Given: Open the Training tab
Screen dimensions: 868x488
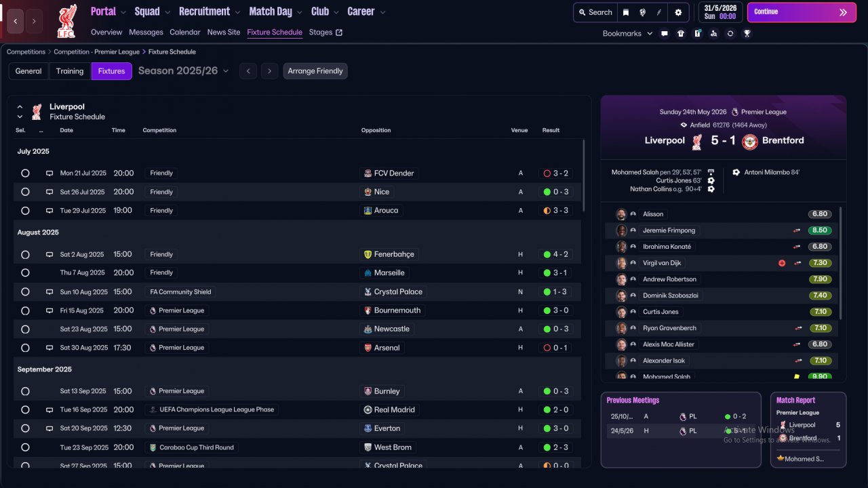Looking at the screenshot, I should [70, 71].
